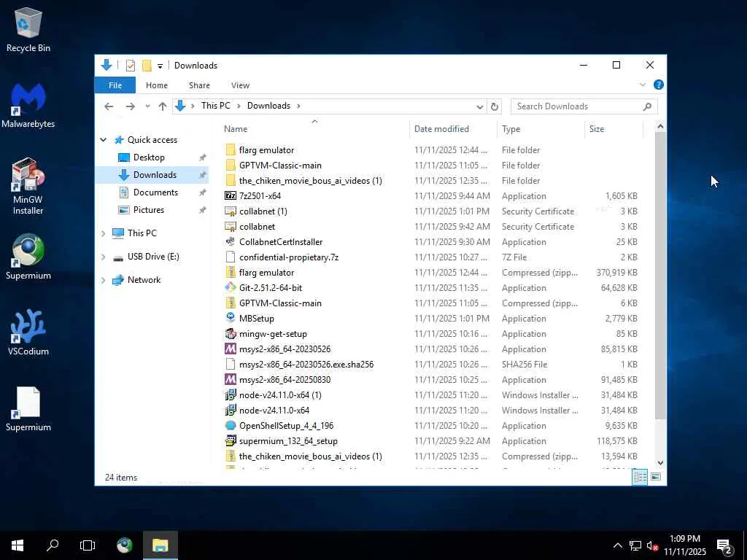Select the the_chiken_movie_bous_ai_videos (1) folder
Viewport: 747px width, 560px height.
(311, 181)
